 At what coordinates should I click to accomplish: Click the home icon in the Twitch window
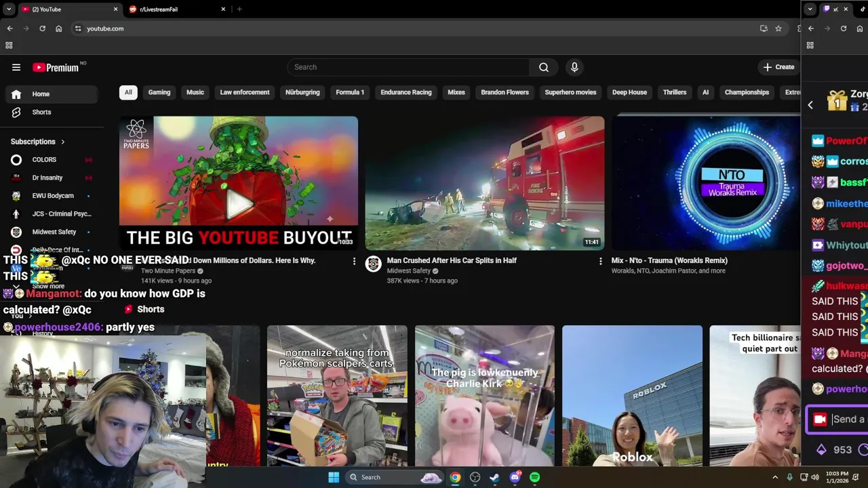[860, 28]
